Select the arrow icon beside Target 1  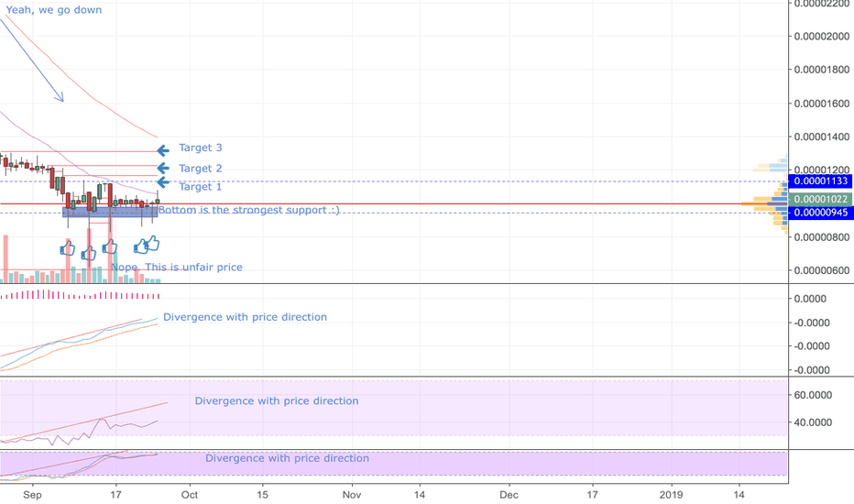163,182
